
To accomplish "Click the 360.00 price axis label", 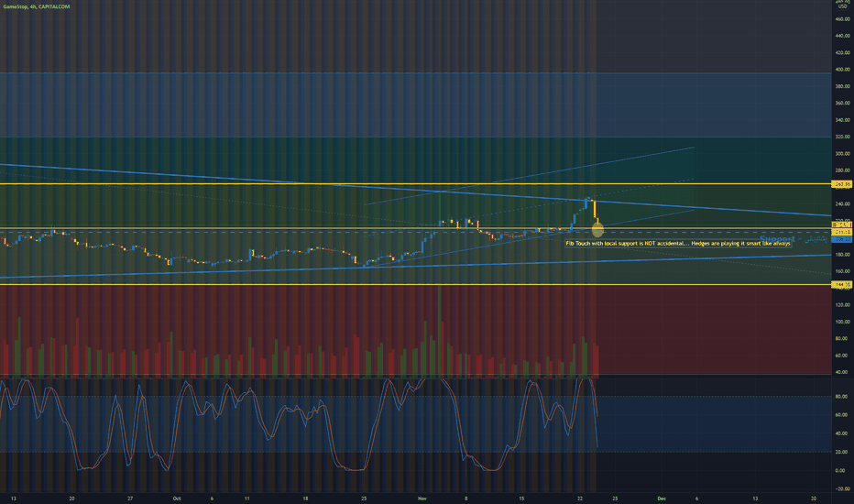I will 842,103.
